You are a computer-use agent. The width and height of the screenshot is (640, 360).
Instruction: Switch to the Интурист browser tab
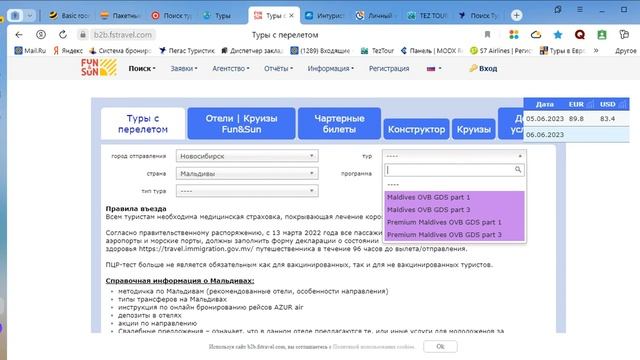point(325,16)
